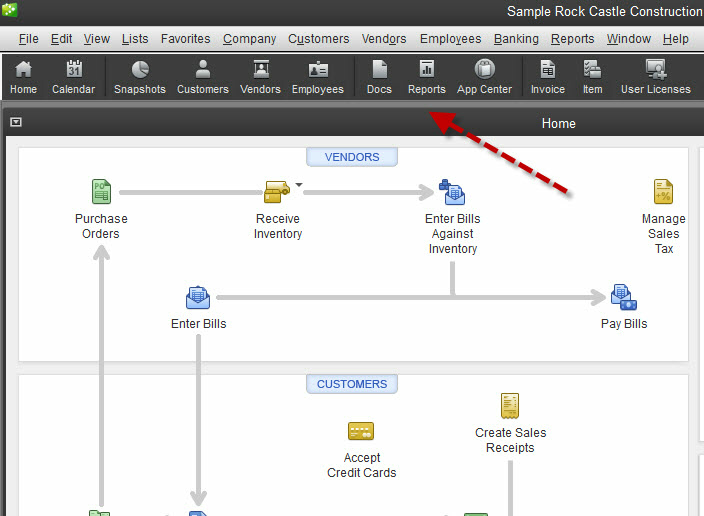Click the Home window title bar

[355, 123]
